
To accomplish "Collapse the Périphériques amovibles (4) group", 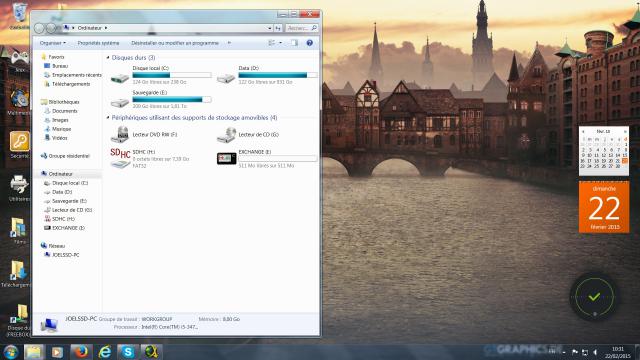I will point(108,118).
